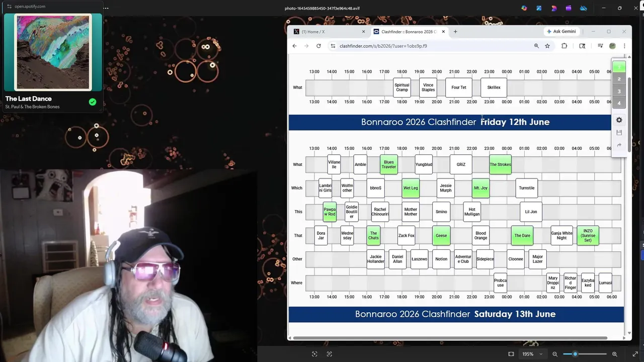Select the Ganja White Night set
644x362 pixels.
[561, 235]
